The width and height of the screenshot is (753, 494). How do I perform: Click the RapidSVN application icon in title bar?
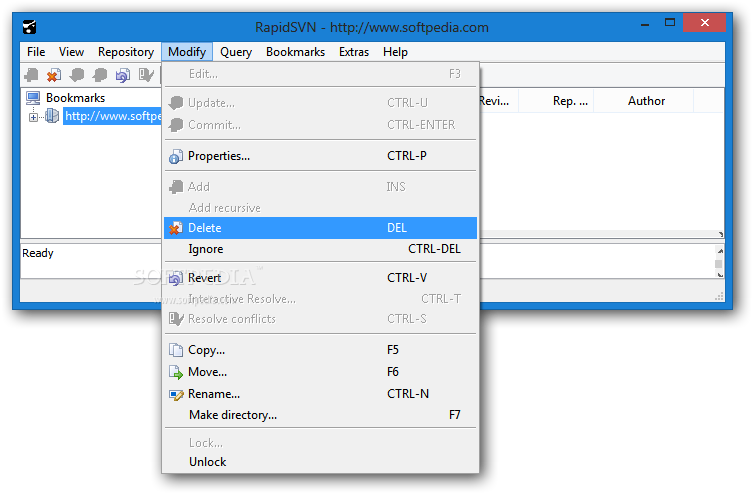click(30, 27)
